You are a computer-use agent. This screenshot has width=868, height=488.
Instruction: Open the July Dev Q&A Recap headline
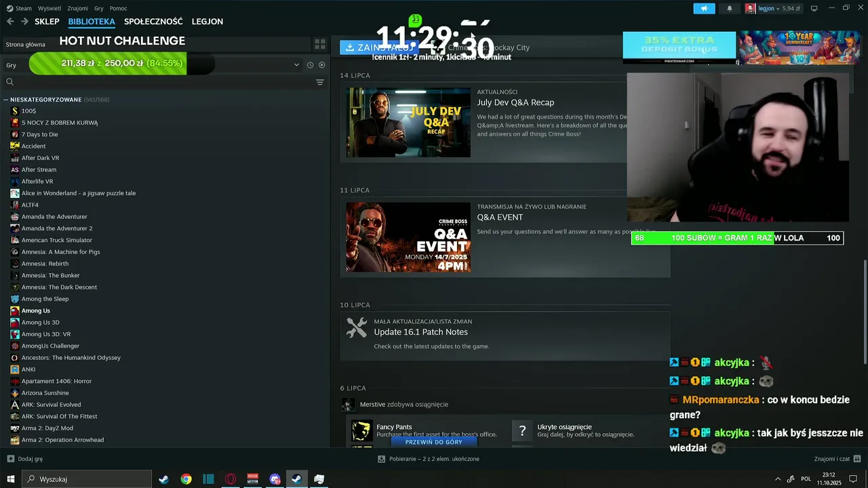pyautogui.click(x=515, y=102)
